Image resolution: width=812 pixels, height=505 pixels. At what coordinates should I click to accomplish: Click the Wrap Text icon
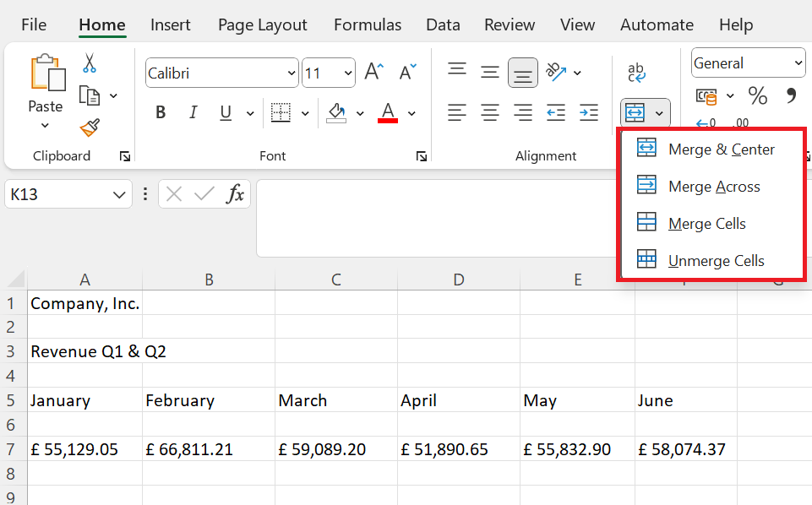(636, 73)
